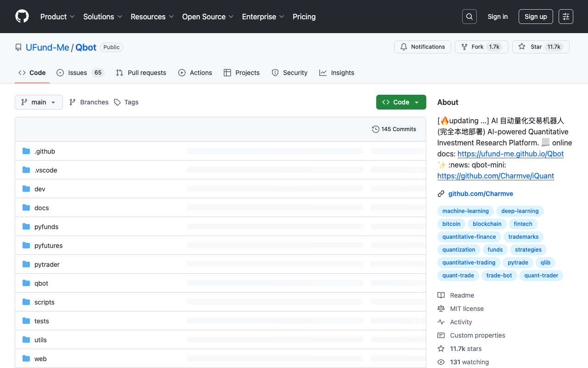Screen dimensions: 588x368
Task: Click the dev folder icon
Action: (26, 189)
